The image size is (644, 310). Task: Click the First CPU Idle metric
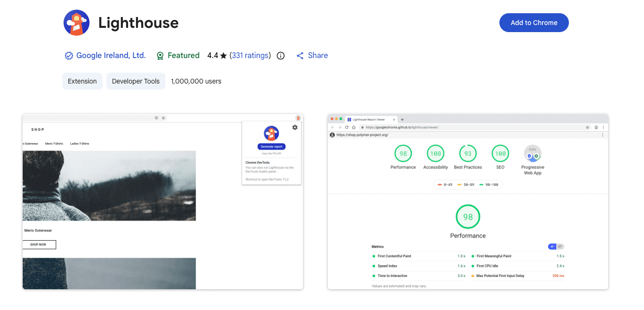(x=518, y=266)
